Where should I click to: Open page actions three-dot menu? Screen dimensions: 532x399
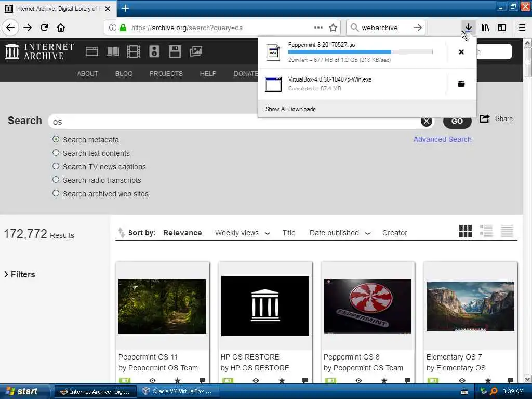click(x=318, y=28)
